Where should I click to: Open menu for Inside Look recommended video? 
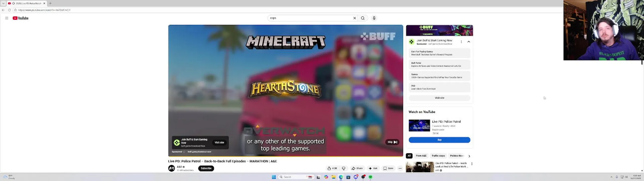pyautogui.click(x=472, y=164)
